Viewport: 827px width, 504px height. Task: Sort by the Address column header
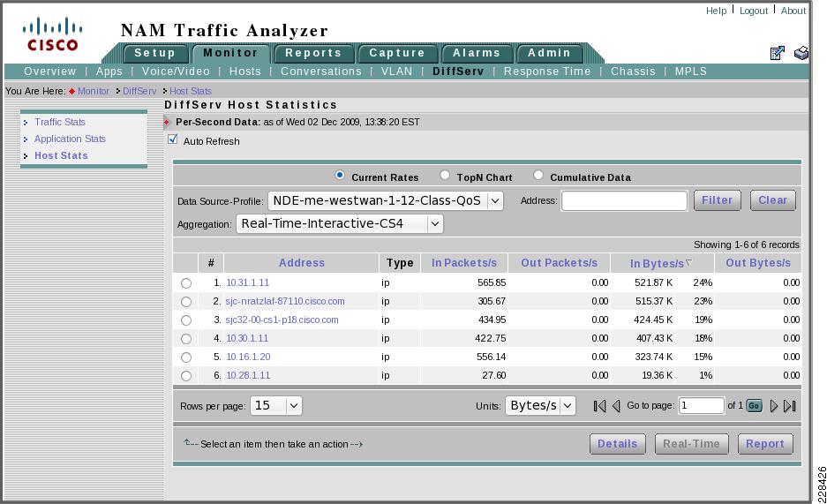tap(302, 262)
